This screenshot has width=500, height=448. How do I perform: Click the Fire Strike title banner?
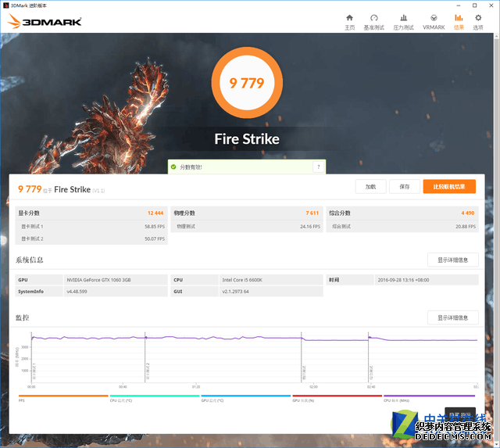pyautogui.click(x=247, y=139)
